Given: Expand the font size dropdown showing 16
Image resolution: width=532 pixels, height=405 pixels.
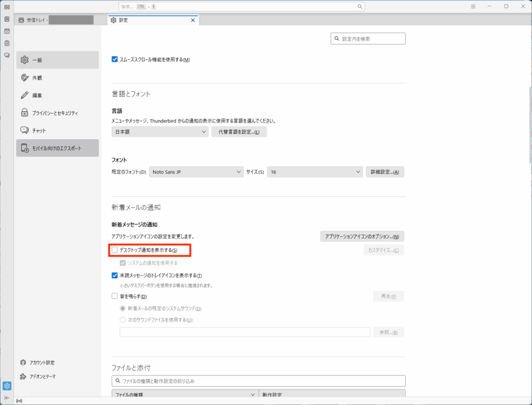Looking at the screenshot, I should [x=315, y=172].
